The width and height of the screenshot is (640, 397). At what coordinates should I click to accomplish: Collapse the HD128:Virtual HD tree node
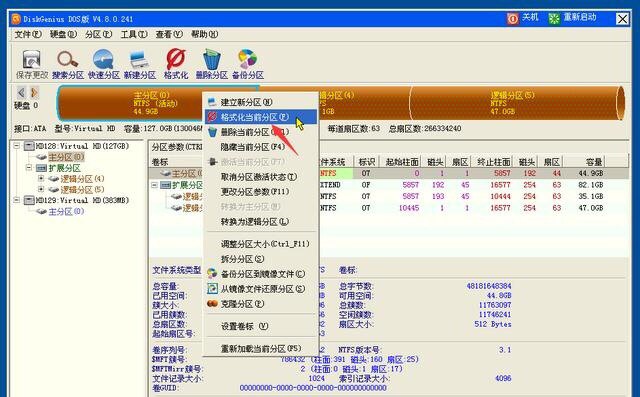(x=17, y=146)
